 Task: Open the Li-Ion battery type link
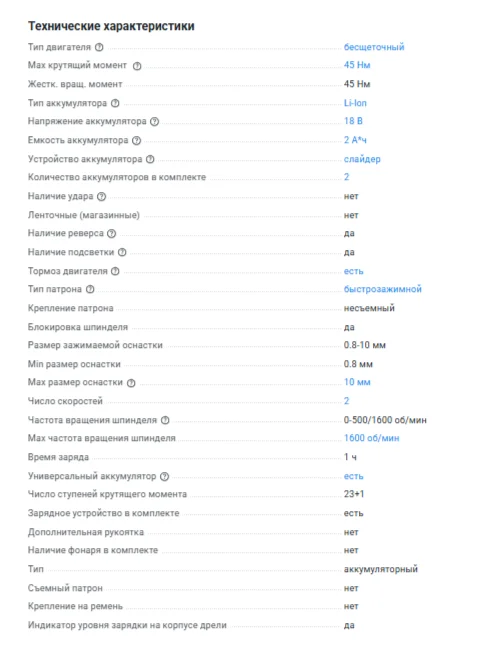[x=355, y=103]
